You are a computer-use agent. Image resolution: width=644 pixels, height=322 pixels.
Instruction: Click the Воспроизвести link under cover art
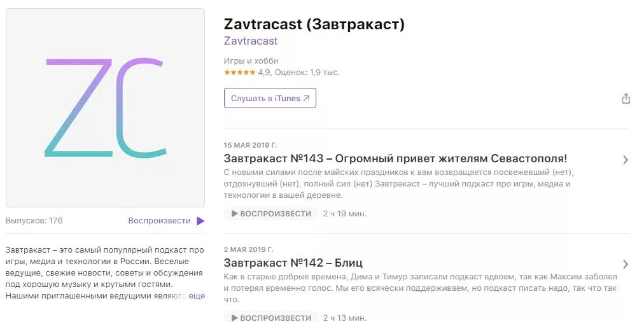pos(160,221)
